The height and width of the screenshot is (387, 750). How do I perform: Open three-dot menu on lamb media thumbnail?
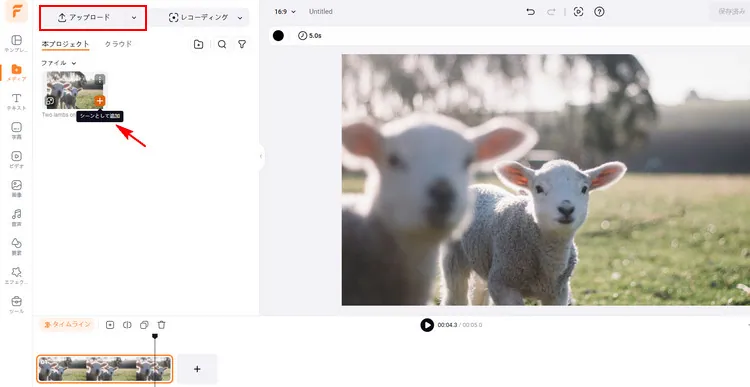[x=99, y=79]
